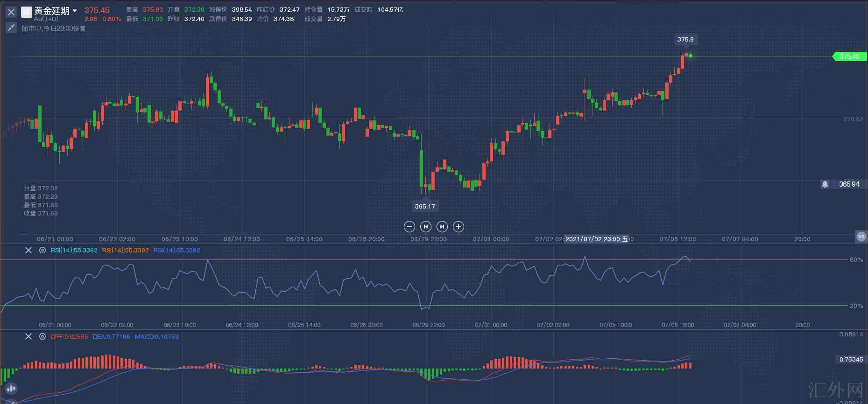This screenshot has width=868, height=404.
Task: Open the candlestick chart type icon
Action: [x=11, y=388]
